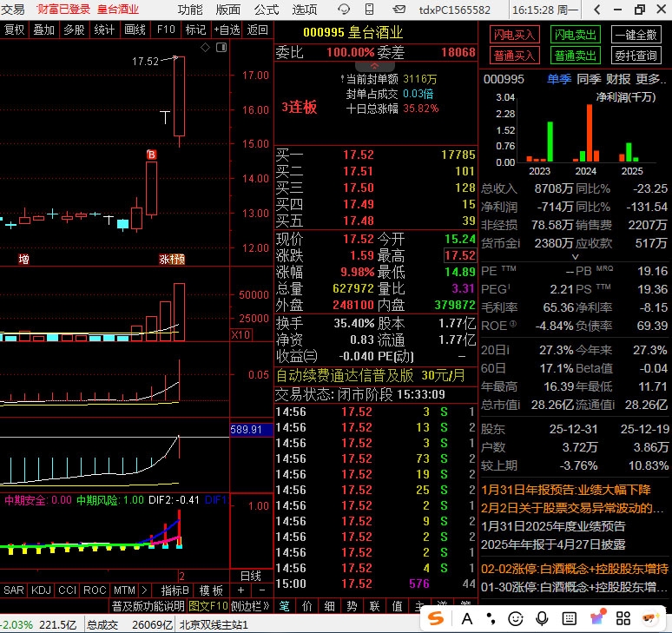Open the 版面 menu

228,9
